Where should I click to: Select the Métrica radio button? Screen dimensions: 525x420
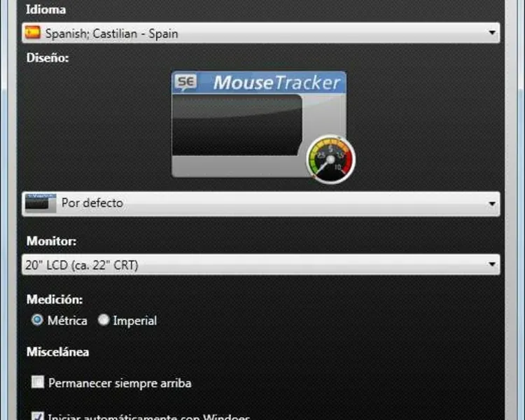(x=37, y=320)
